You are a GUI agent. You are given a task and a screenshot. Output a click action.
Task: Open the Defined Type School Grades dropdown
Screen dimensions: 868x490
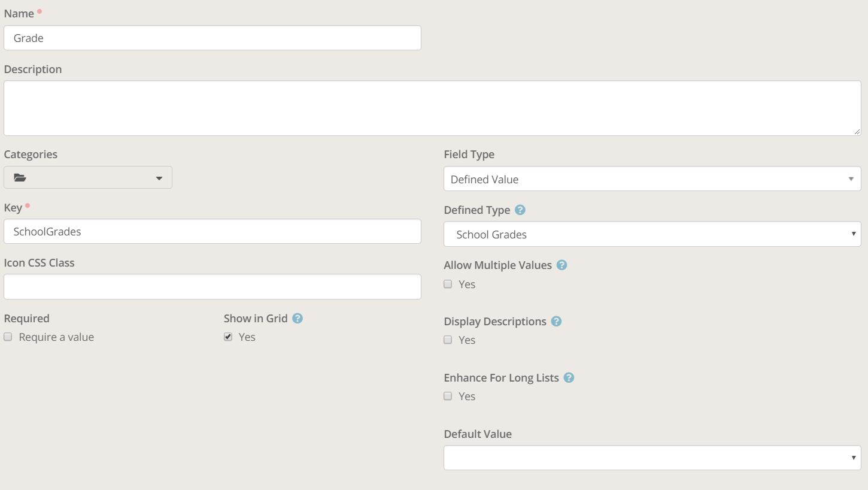coord(652,234)
